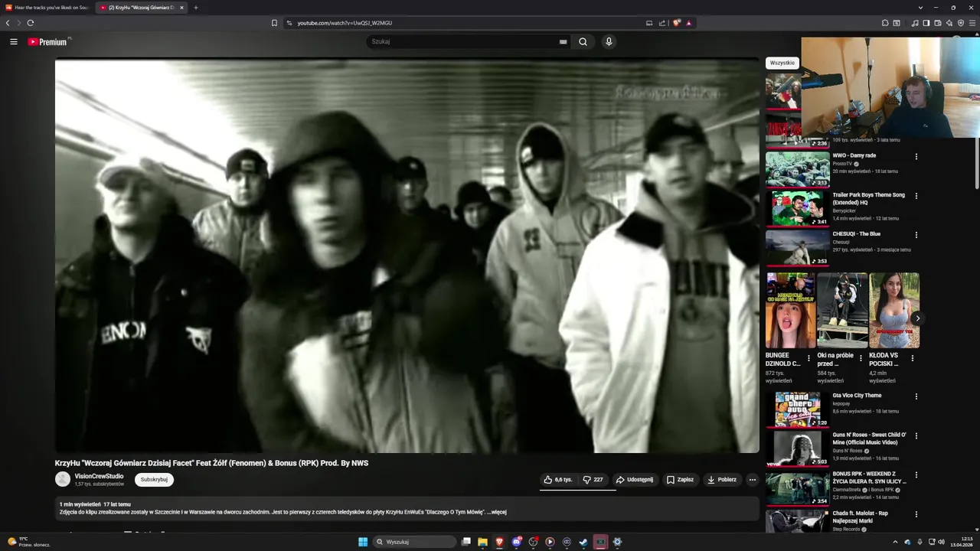The height and width of the screenshot is (551, 980).
Task: Share this page from the address bar
Action: pos(662,23)
